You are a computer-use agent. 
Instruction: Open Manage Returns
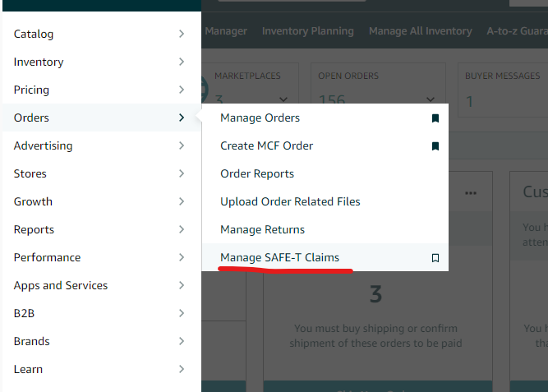point(262,230)
